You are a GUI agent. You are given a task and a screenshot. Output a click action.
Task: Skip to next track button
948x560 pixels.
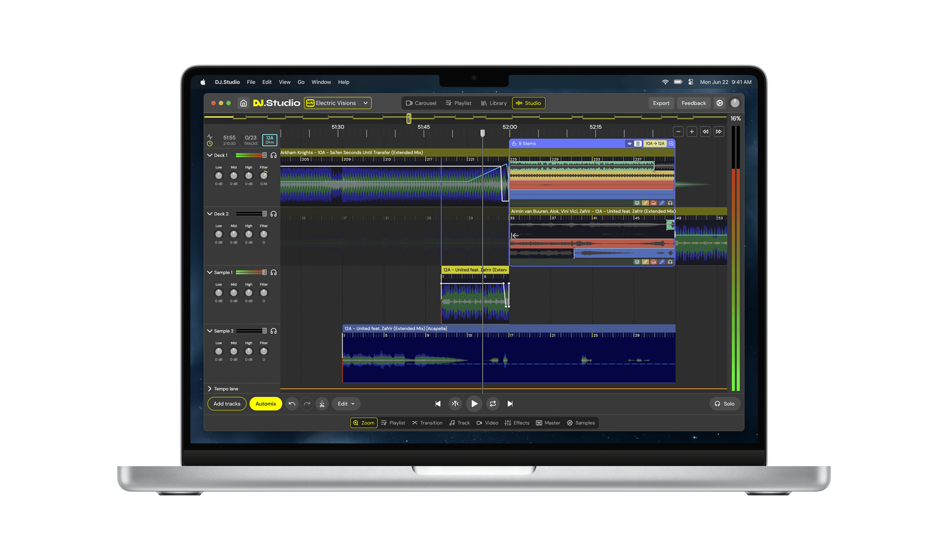point(510,404)
